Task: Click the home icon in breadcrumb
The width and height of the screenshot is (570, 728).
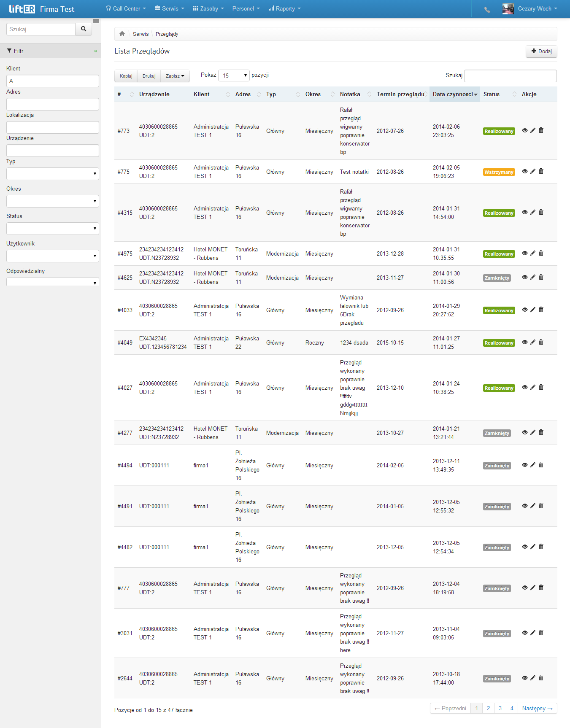Action: pos(122,34)
